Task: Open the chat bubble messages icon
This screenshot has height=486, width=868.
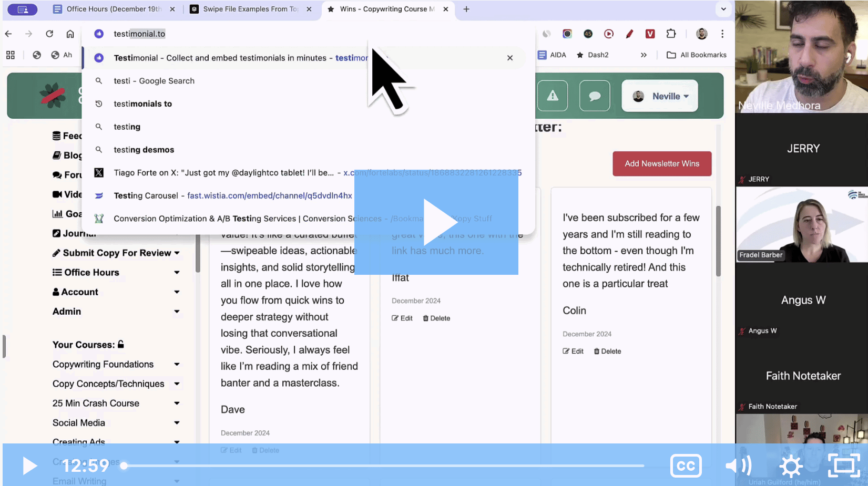Action: 595,96
